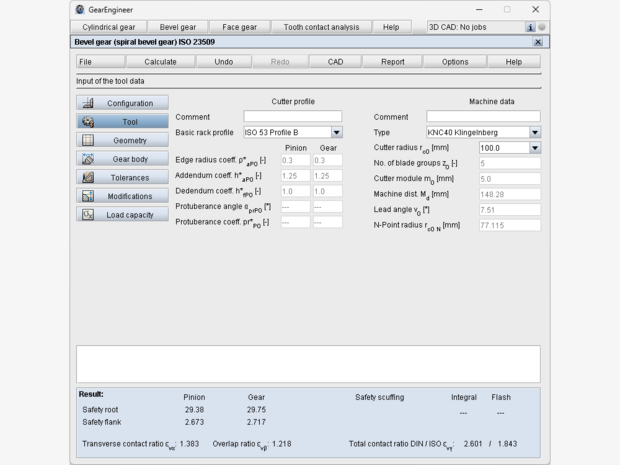
Task: Select the Tool data panel
Action: click(116, 122)
